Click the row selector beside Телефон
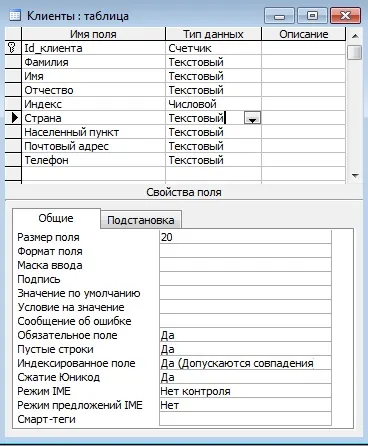 (x=13, y=160)
